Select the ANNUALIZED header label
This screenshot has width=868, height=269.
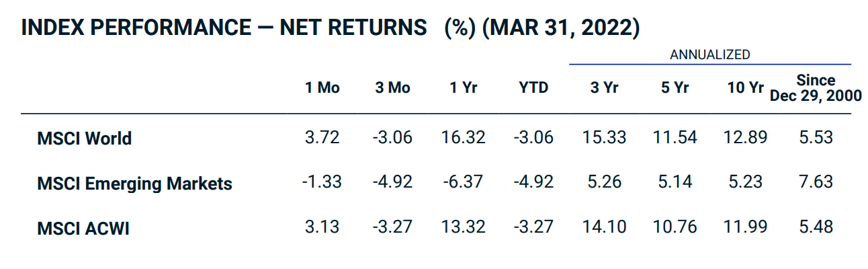click(x=709, y=54)
